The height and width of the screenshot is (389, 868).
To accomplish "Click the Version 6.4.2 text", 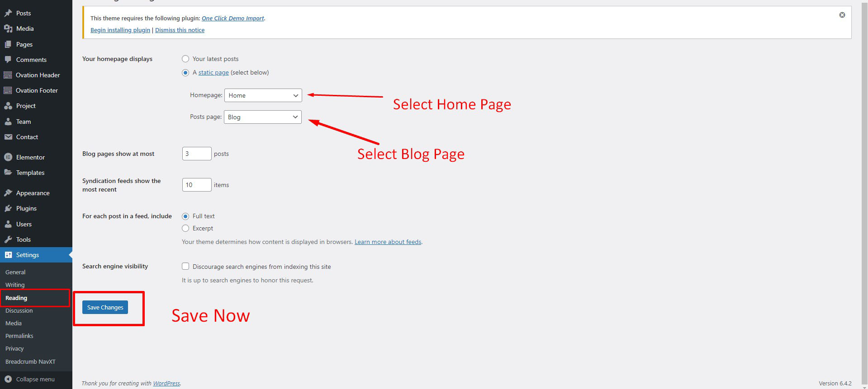I will click(835, 383).
